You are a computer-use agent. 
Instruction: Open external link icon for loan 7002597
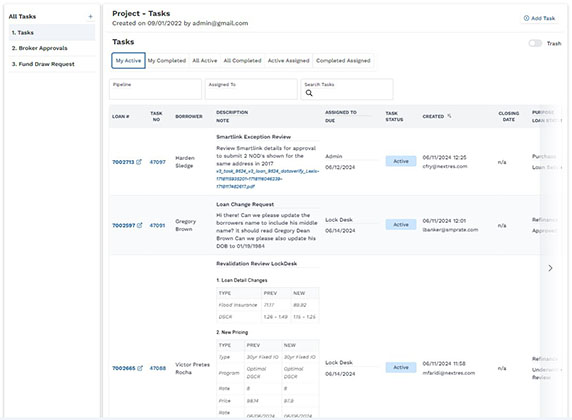click(x=139, y=225)
